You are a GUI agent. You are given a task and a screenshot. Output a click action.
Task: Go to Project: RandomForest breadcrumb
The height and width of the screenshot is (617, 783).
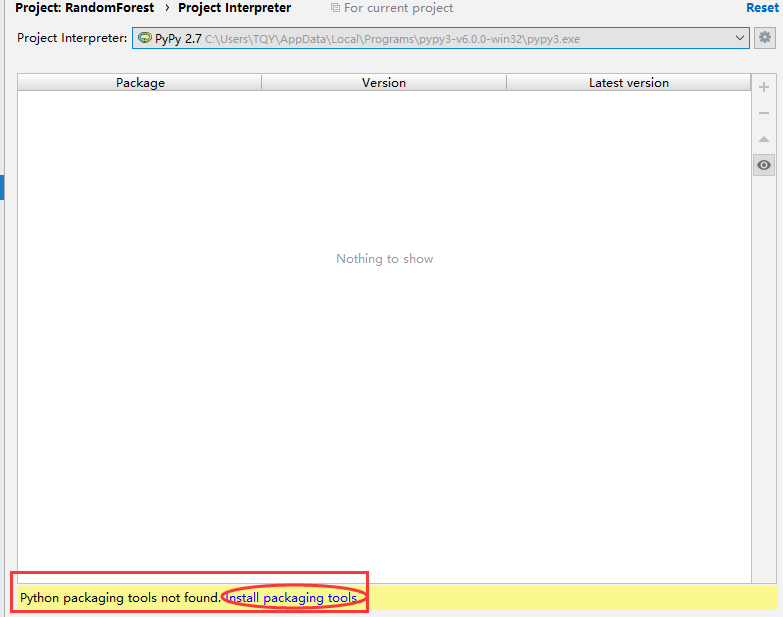tap(84, 8)
